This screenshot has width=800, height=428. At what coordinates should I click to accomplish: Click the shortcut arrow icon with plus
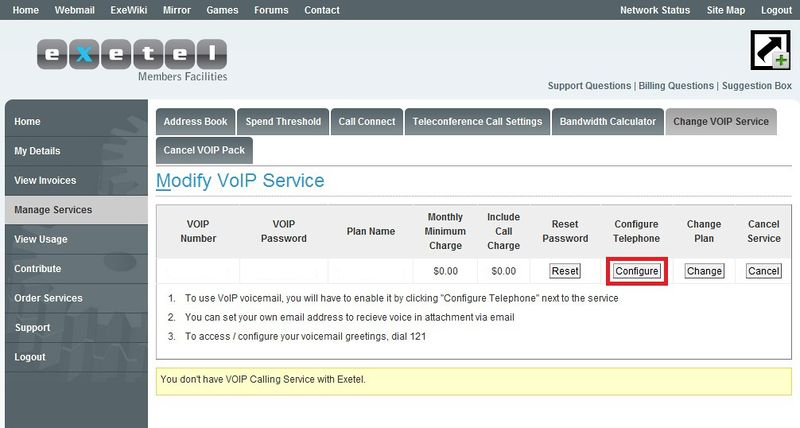click(x=770, y=49)
